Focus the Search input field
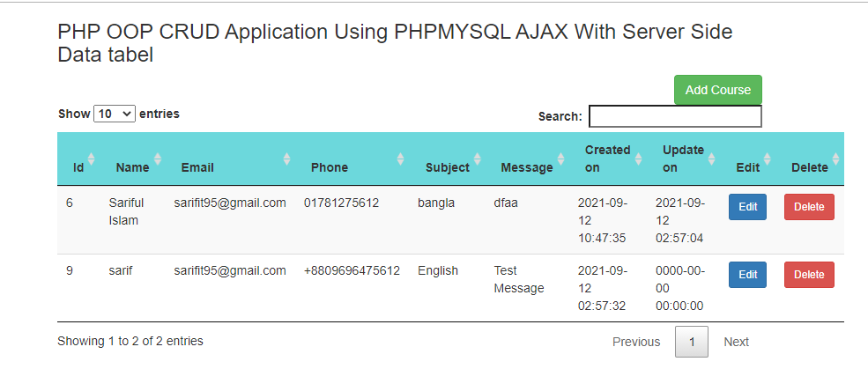 point(674,116)
